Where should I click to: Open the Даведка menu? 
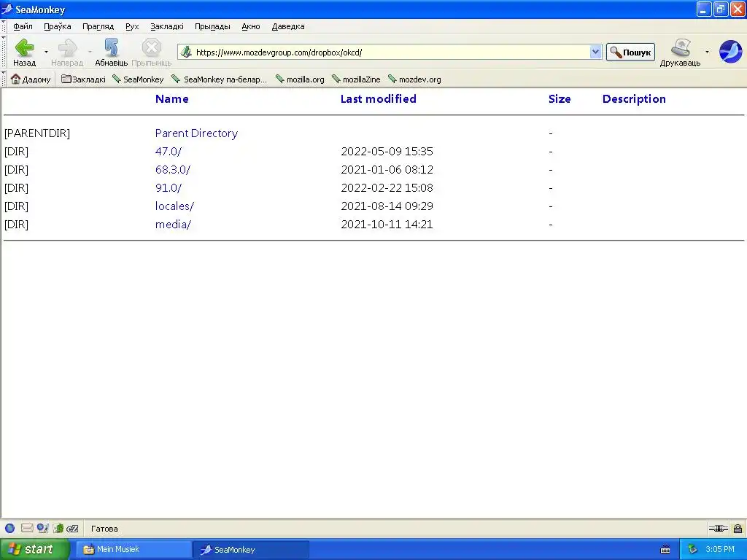[287, 26]
